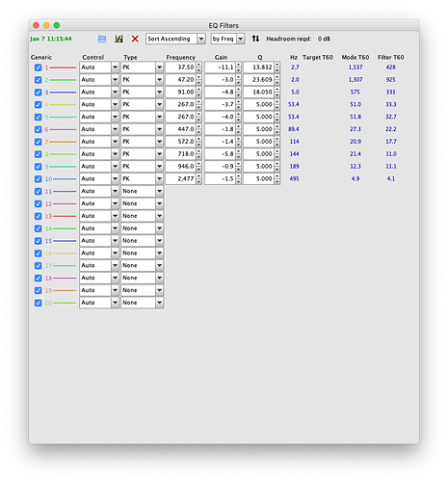Image resolution: width=448 pixels, height=482 pixels.
Task: Uncheck filter 1 checkbox
Action: [x=39, y=67]
